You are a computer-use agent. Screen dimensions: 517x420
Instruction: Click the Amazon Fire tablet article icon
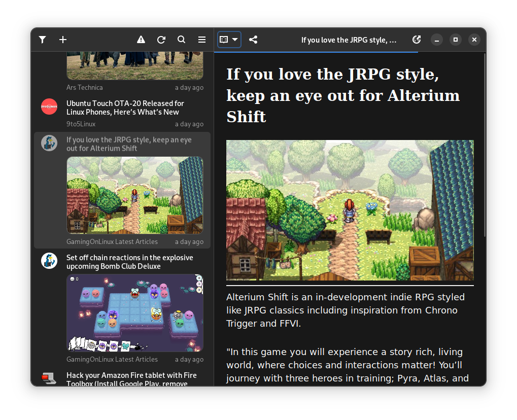point(49,378)
